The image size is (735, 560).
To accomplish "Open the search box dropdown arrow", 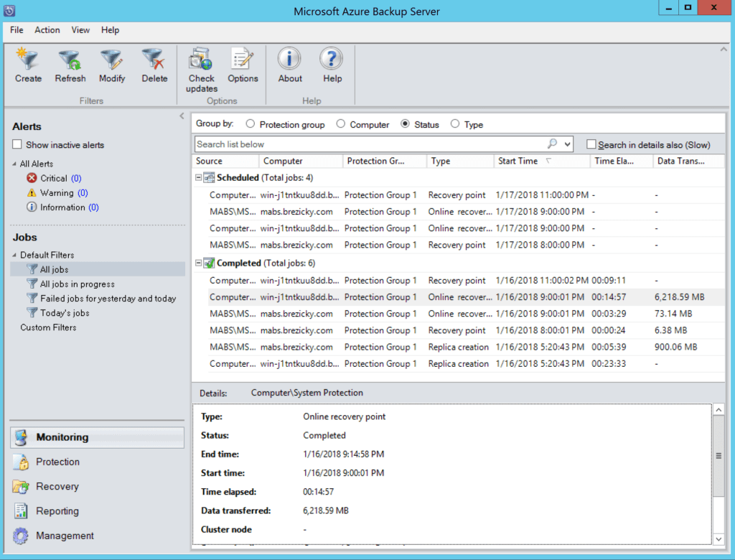I will pos(567,144).
